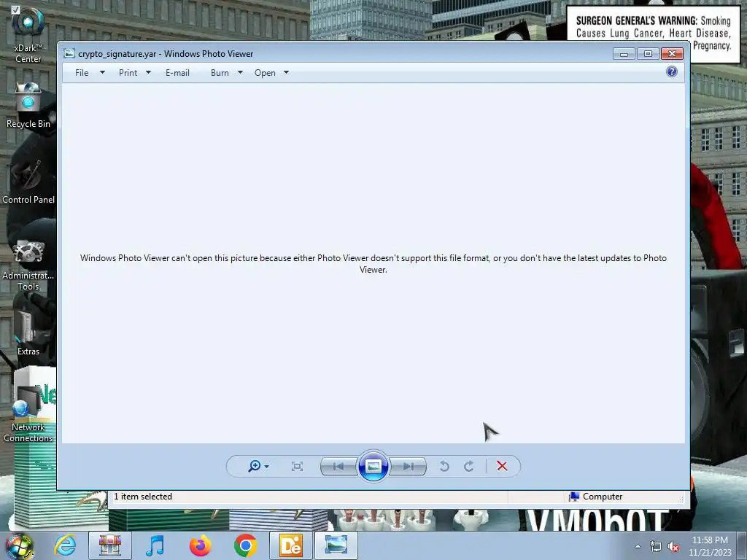Screen dimensions: 747x560
Task: Click the Photo Viewer taskbar button
Action: pyautogui.click(x=336, y=545)
